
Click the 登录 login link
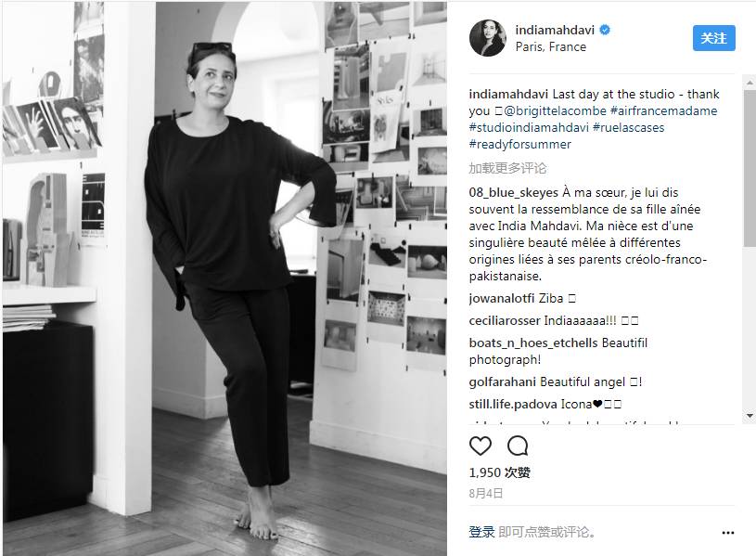[481, 532]
